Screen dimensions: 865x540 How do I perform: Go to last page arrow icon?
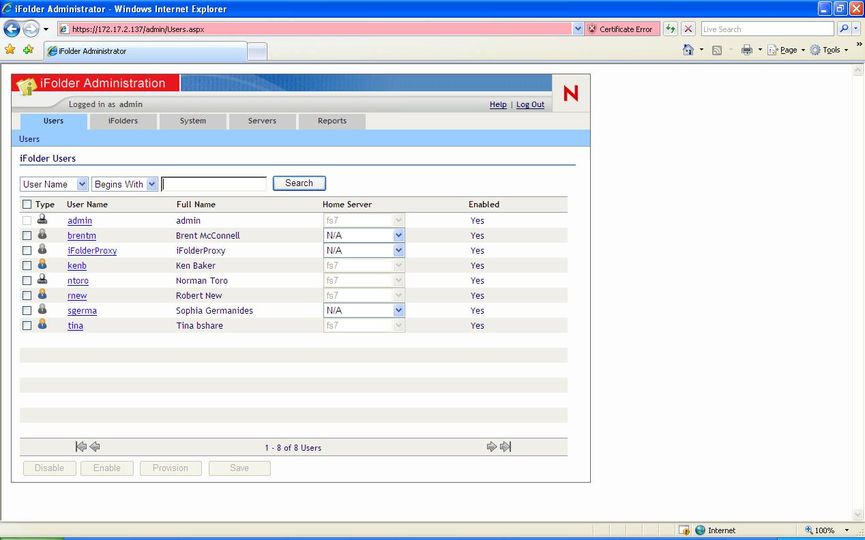pos(505,446)
